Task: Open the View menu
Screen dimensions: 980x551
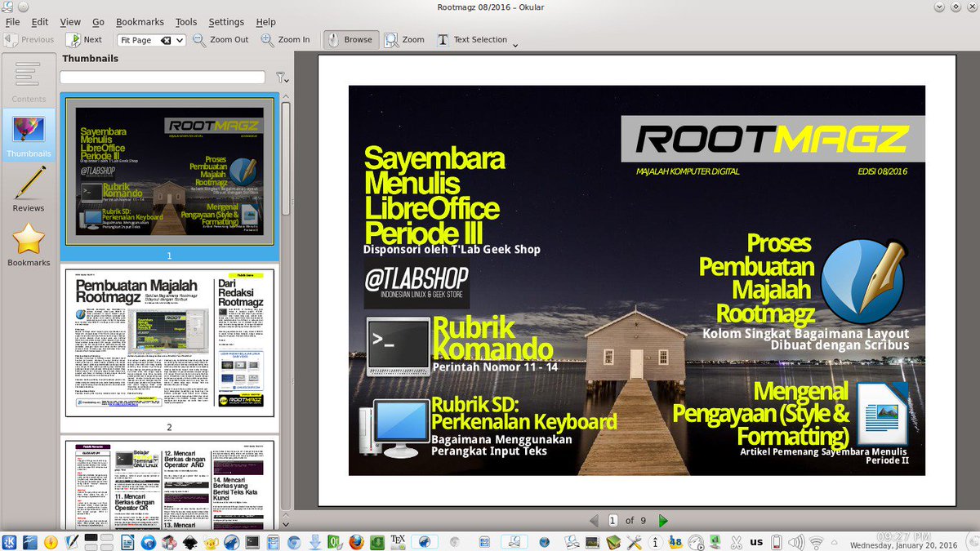Action: coord(70,22)
